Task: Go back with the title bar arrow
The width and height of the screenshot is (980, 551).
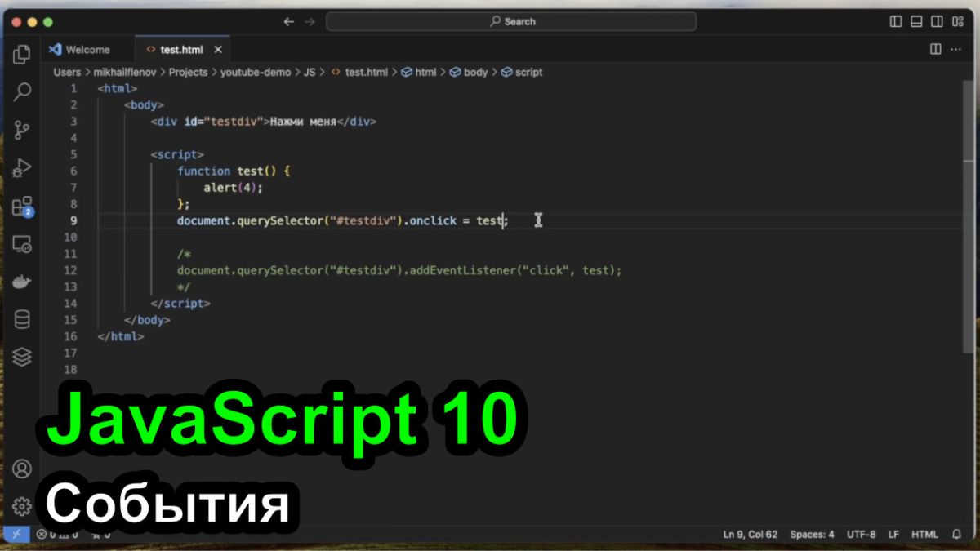Action: tap(288, 21)
